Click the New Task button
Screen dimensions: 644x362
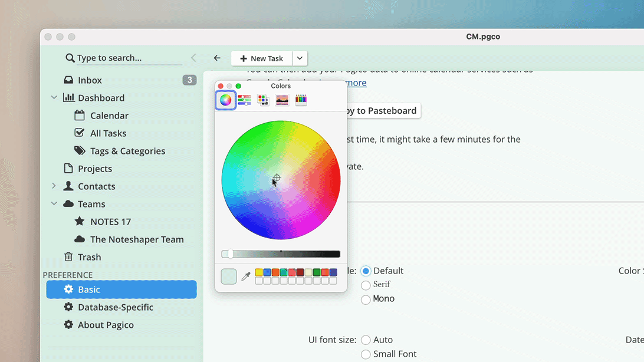tap(262, 58)
